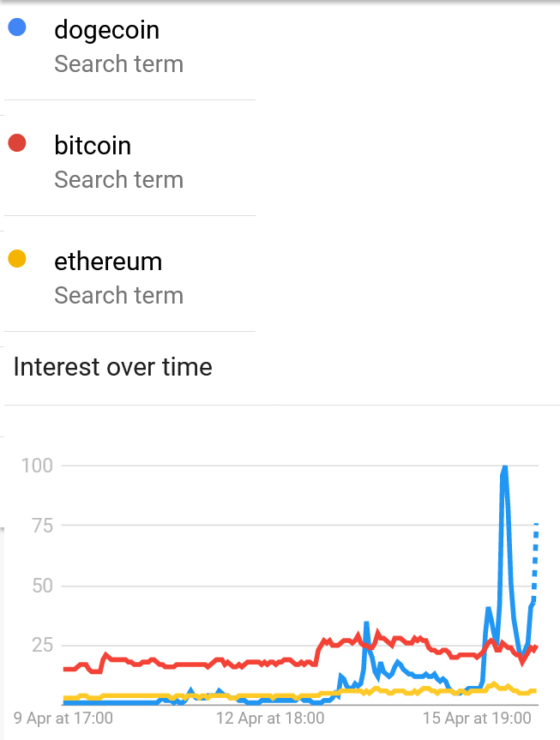
Task: Click the 100 y-axis label
Action: click(37, 466)
